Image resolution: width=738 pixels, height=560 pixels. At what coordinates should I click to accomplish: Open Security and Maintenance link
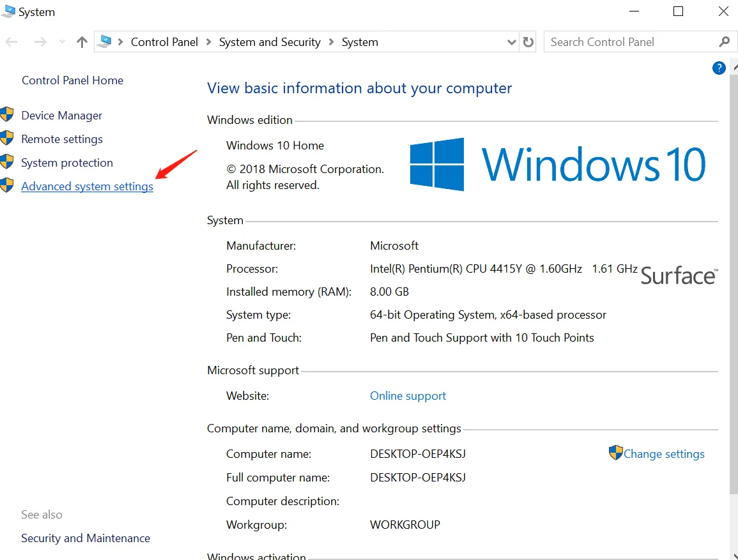point(86,538)
